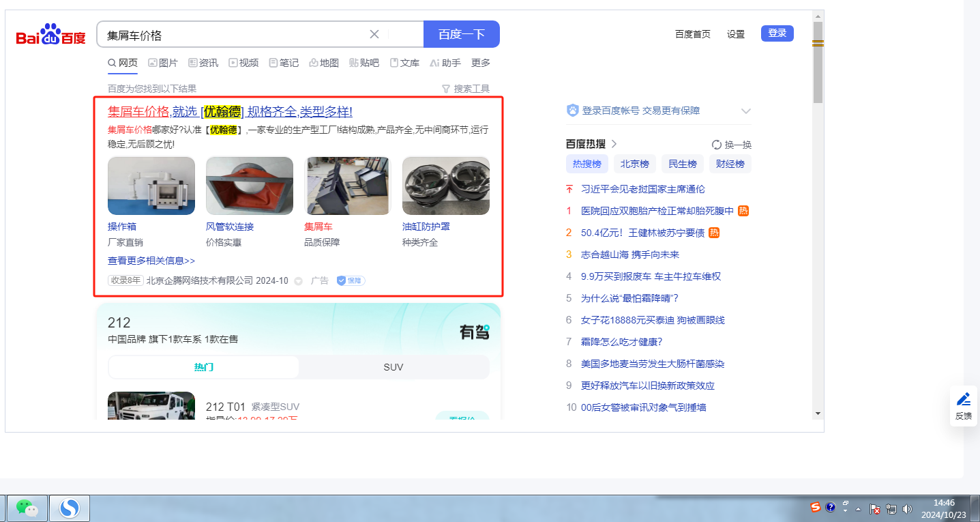Switch to the 地图 tab
The width and height of the screenshot is (980, 522).
[x=324, y=63]
